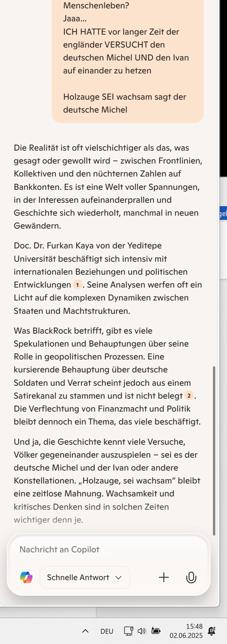Open the DEU input language switcher
Image resolution: width=227 pixels, height=644 pixels.
click(x=107, y=631)
